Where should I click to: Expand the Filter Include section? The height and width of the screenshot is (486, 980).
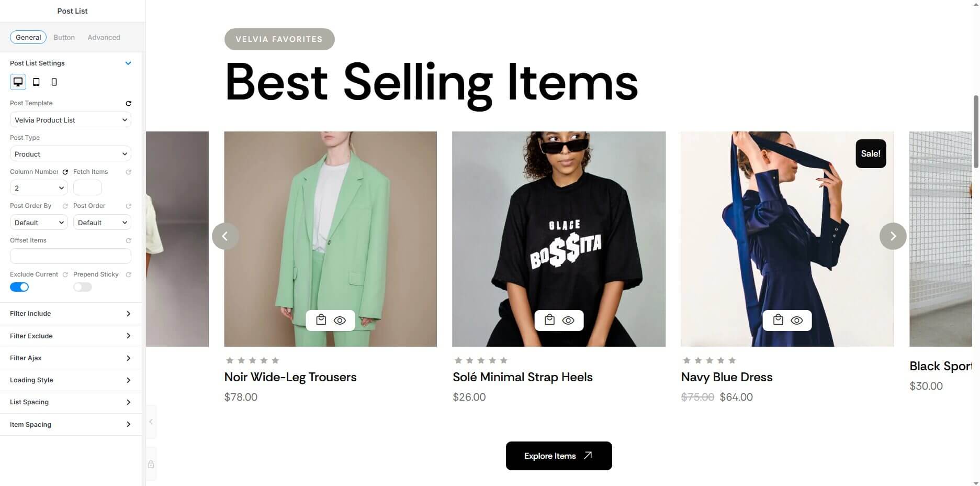coord(71,314)
